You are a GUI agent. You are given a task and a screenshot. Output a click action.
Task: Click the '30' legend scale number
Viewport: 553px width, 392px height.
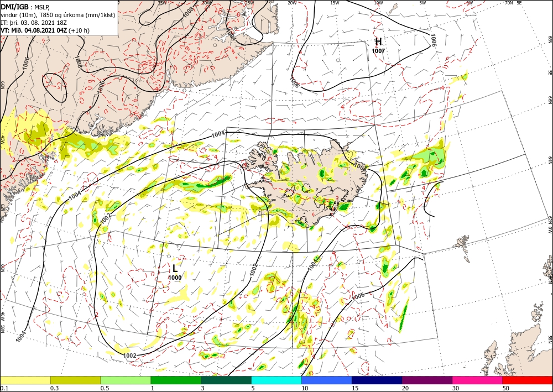pos(456,388)
